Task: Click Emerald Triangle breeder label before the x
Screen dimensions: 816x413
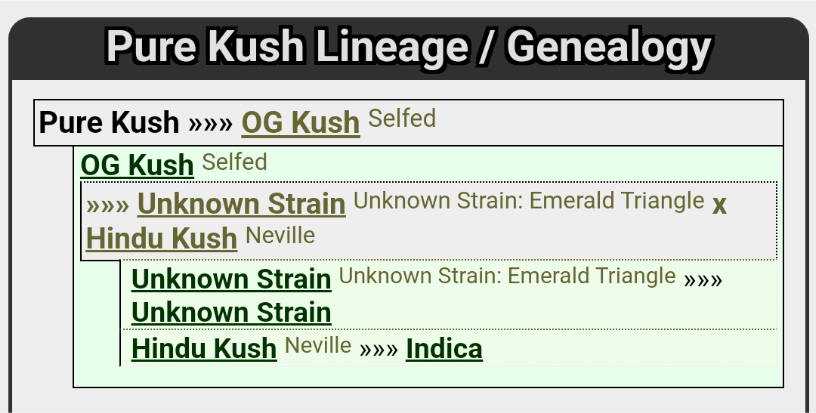Action: [x=529, y=201]
